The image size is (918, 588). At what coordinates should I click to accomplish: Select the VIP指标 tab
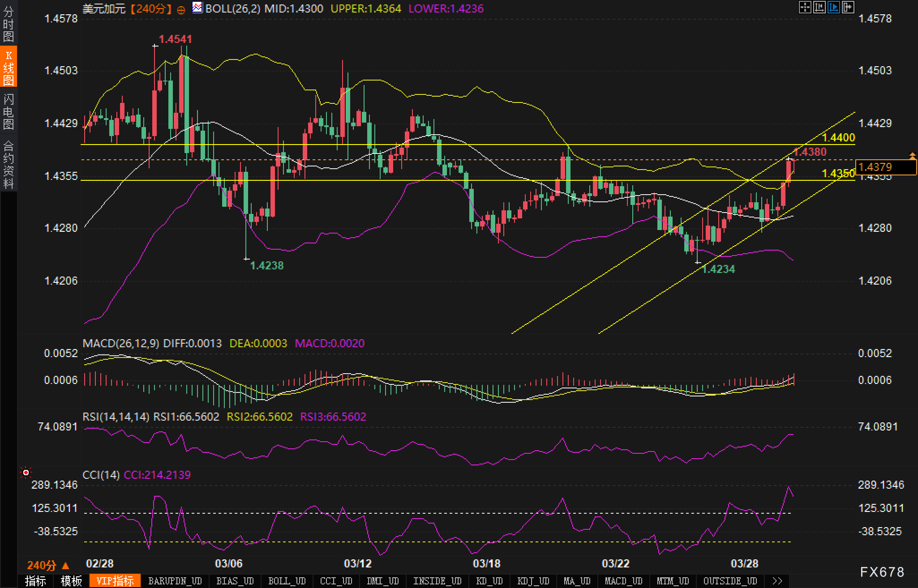coord(115,581)
